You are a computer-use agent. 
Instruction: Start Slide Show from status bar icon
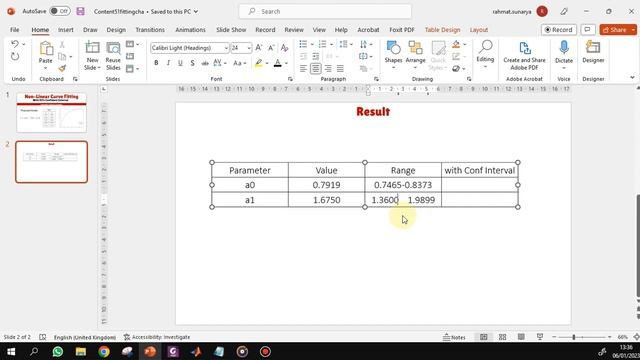point(540,337)
